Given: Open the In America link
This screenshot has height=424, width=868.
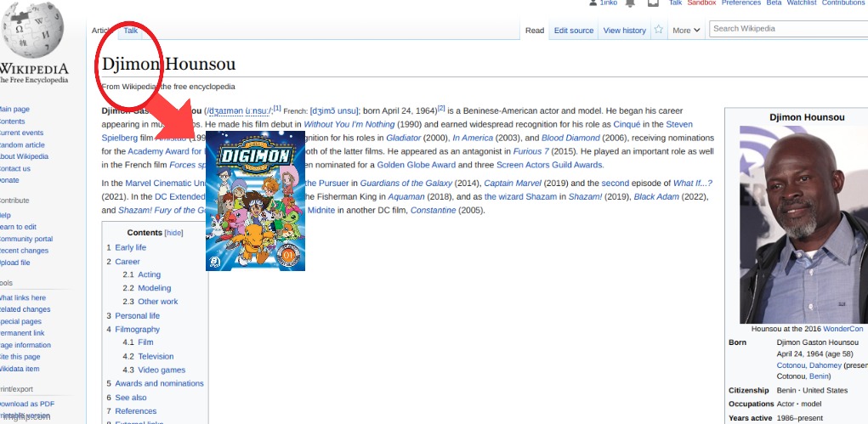Looking at the screenshot, I should pos(472,138).
